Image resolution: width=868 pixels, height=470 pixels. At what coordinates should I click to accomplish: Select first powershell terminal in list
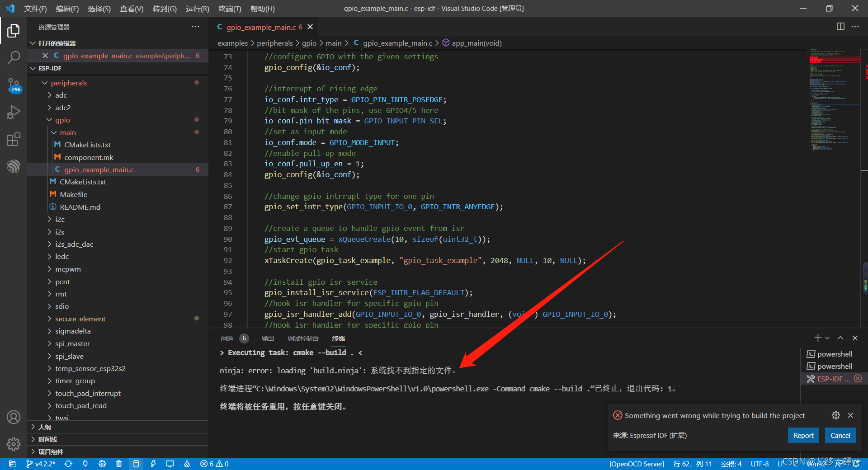pyautogui.click(x=834, y=354)
